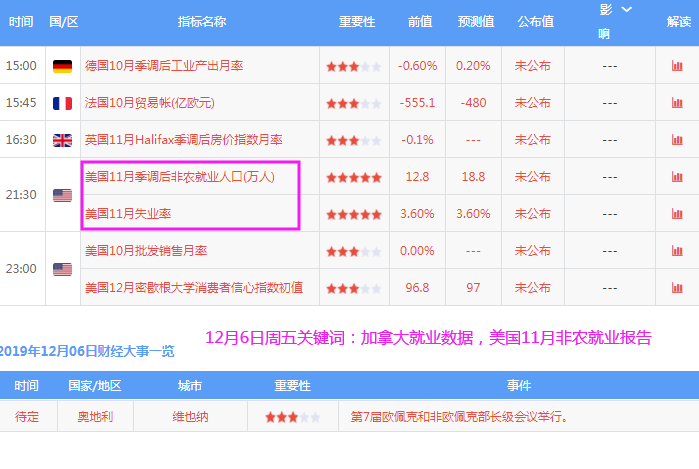This screenshot has height=469, width=699.
Task: Click star rating for 美国10月批发销售月率
Action: pos(354,252)
